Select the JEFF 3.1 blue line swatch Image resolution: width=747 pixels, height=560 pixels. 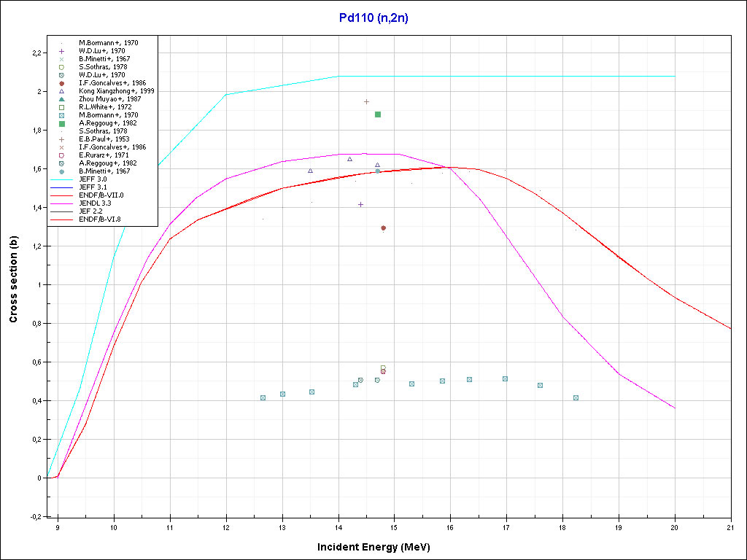(62, 187)
